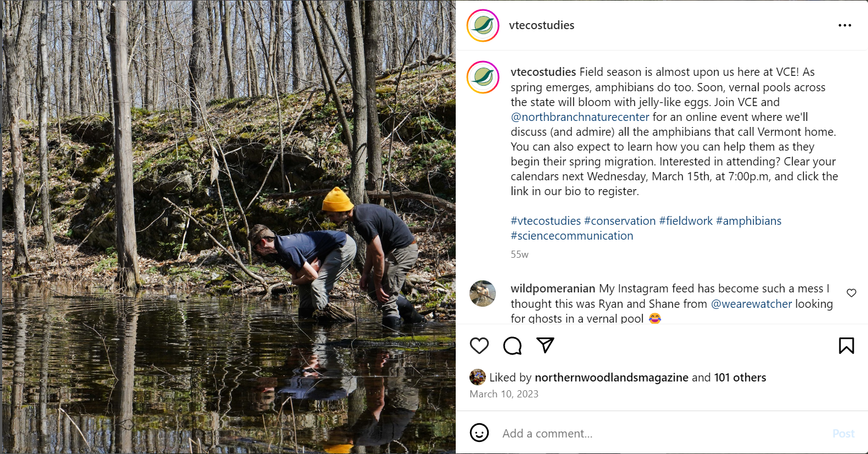Open the @northbranchnaturecenter mention

pyautogui.click(x=580, y=117)
